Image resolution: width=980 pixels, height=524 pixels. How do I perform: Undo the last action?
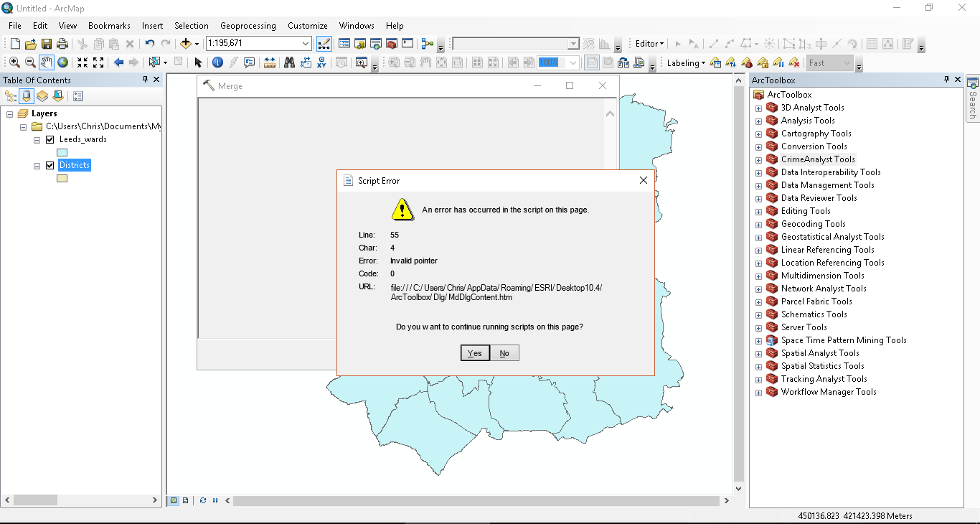click(x=149, y=44)
